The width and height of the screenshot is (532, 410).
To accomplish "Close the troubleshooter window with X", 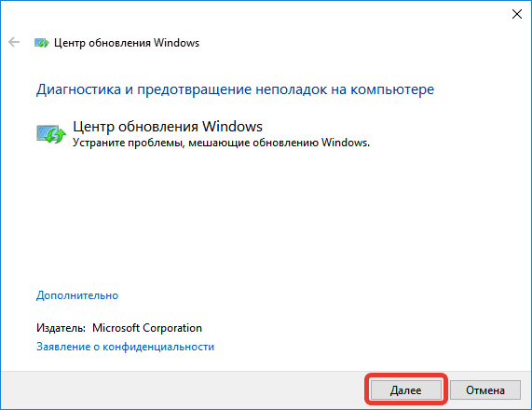I will pyautogui.click(x=517, y=14).
